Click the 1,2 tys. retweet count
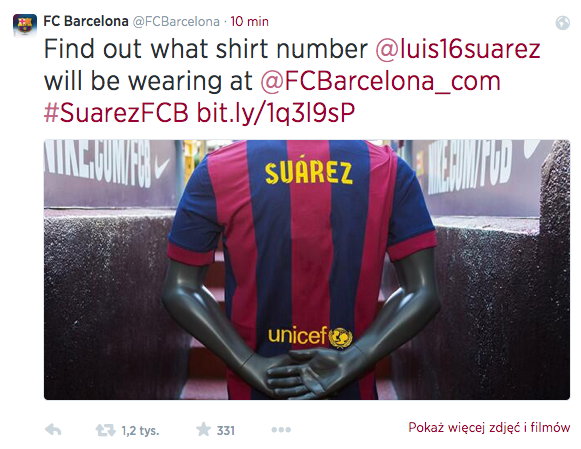Screen dimensions: 581x449 pyautogui.click(x=140, y=431)
